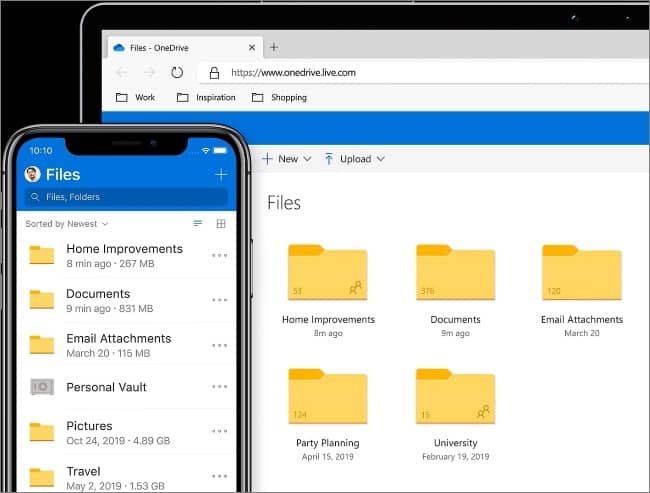Open the Work bookmarks folder
Screen dimensions: 650x493
135,97
